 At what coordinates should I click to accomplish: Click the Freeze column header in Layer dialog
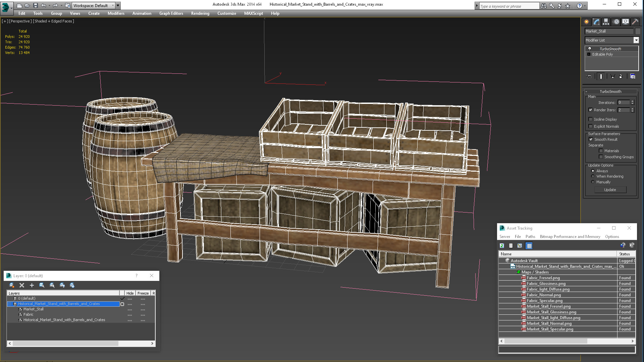click(x=143, y=293)
